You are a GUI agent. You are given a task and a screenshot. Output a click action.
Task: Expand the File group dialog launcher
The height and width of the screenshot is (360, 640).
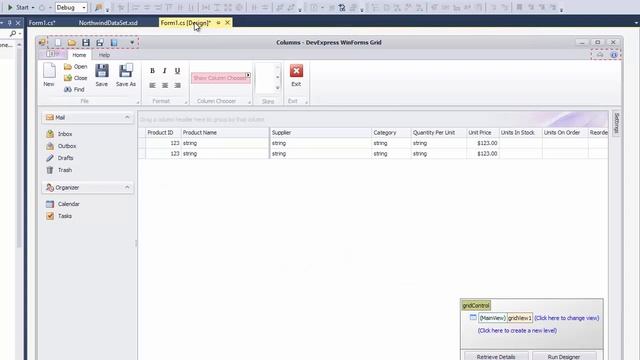138,102
